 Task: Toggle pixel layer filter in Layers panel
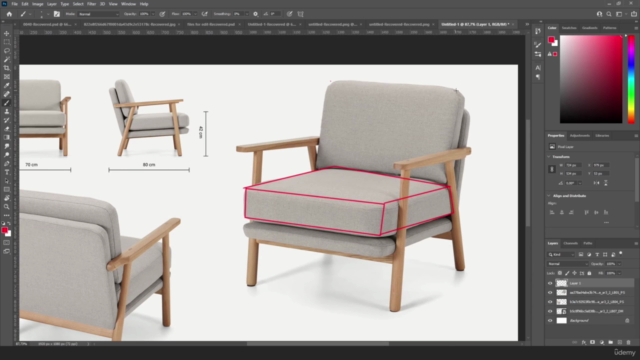click(581, 254)
